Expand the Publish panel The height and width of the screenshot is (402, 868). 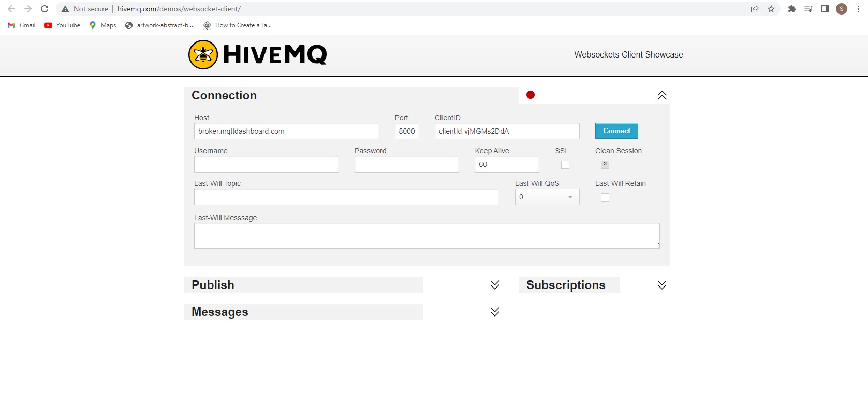pos(495,285)
